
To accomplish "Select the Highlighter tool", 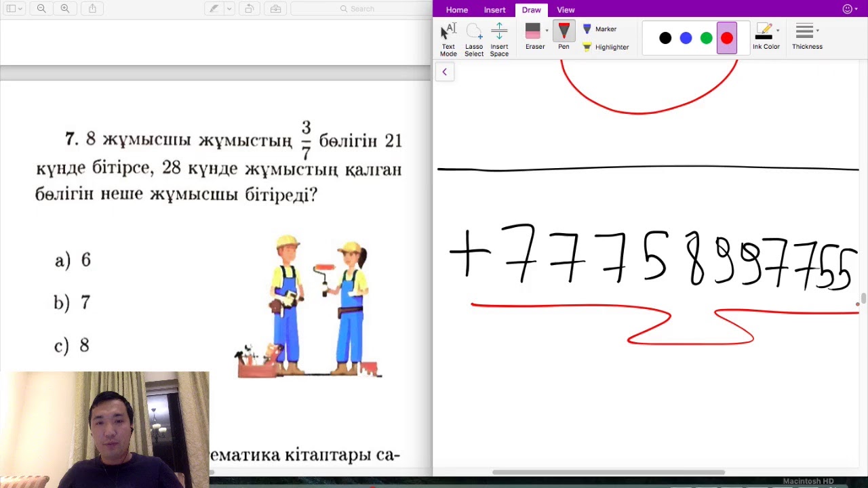I will (x=606, y=47).
